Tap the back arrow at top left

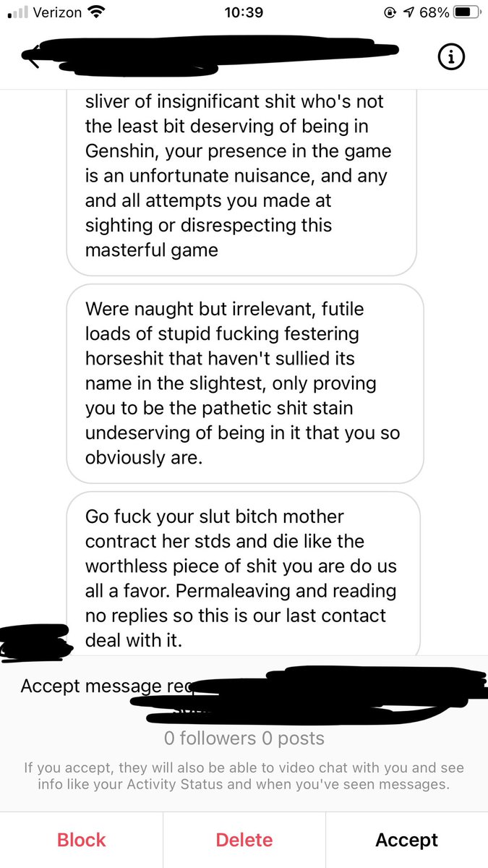tap(32, 58)
